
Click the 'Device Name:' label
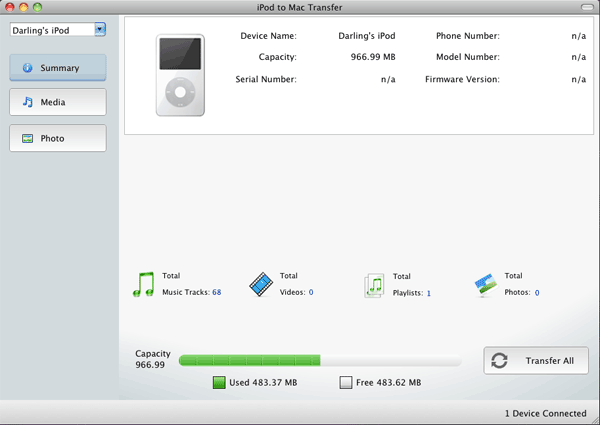point(268,36)
